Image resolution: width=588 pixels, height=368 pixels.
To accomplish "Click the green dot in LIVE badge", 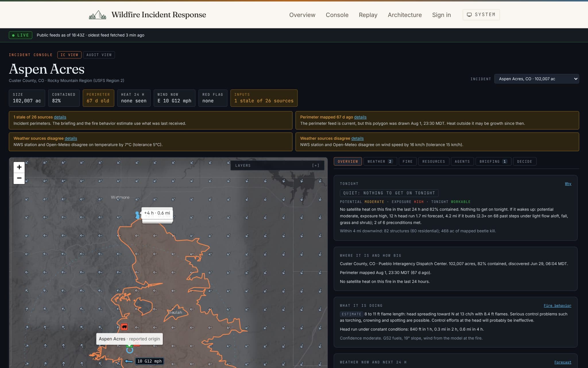I will coord(13,35).
